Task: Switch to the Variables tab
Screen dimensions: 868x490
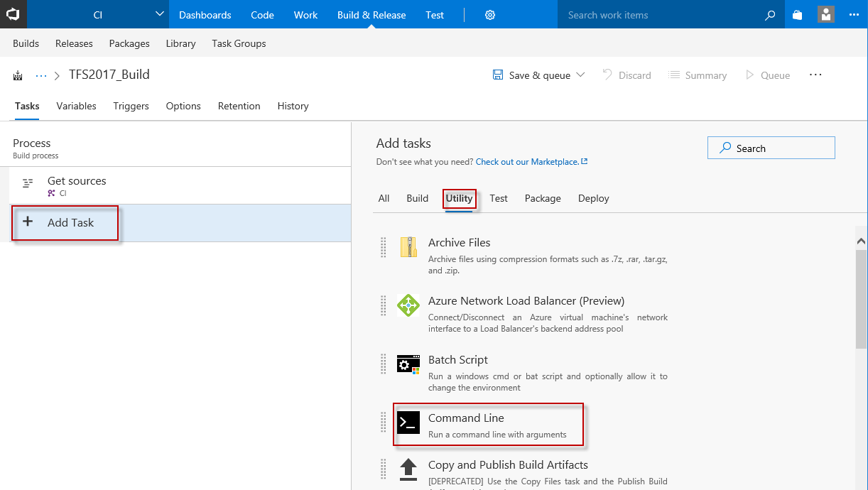Action: [x=76, y=106]
